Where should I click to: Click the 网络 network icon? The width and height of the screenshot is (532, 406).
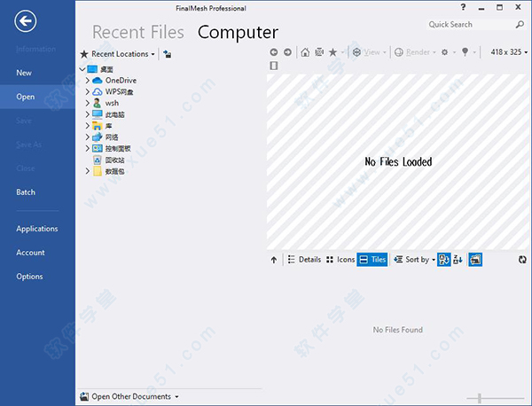coord(98,137)
